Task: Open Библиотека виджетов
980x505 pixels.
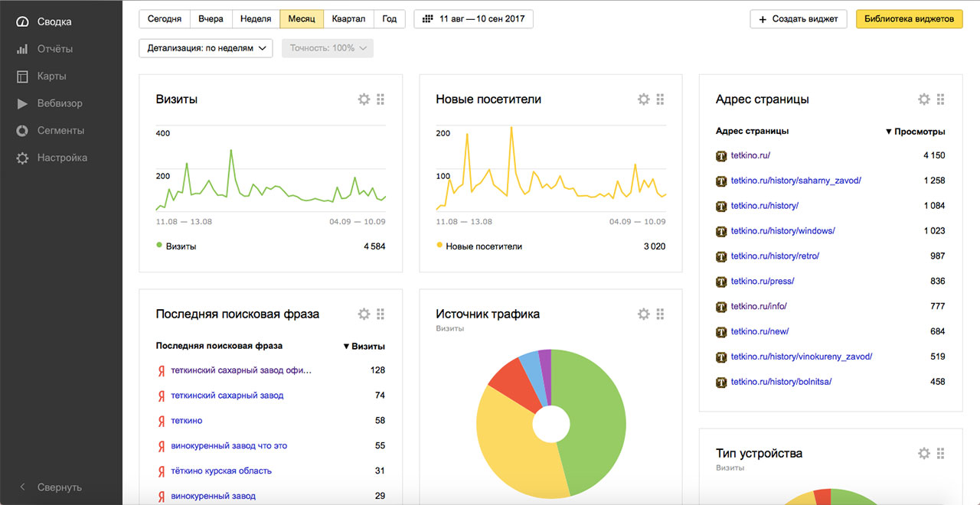Action: pos(909,18)
